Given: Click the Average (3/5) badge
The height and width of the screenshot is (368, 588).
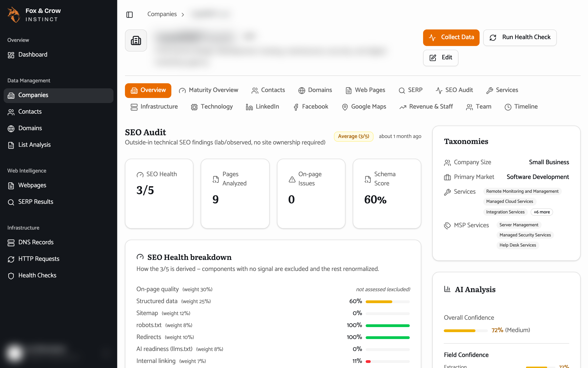Looking at the screenshot, I should 353,137.
